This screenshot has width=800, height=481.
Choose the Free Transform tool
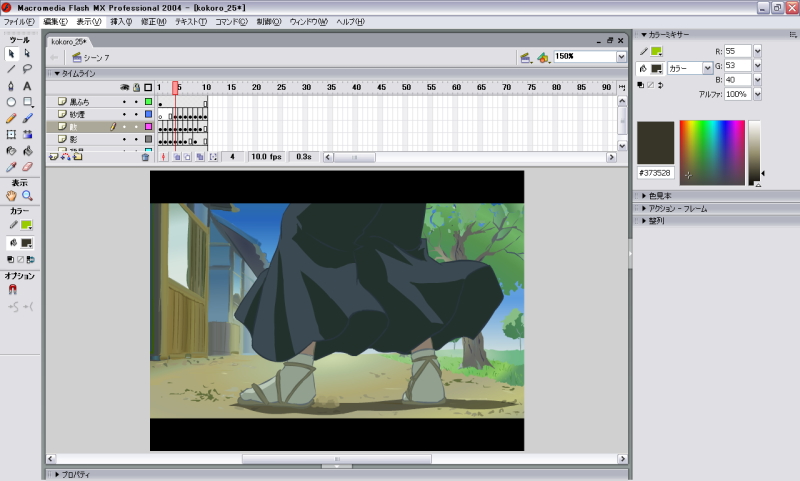[11, 135]
